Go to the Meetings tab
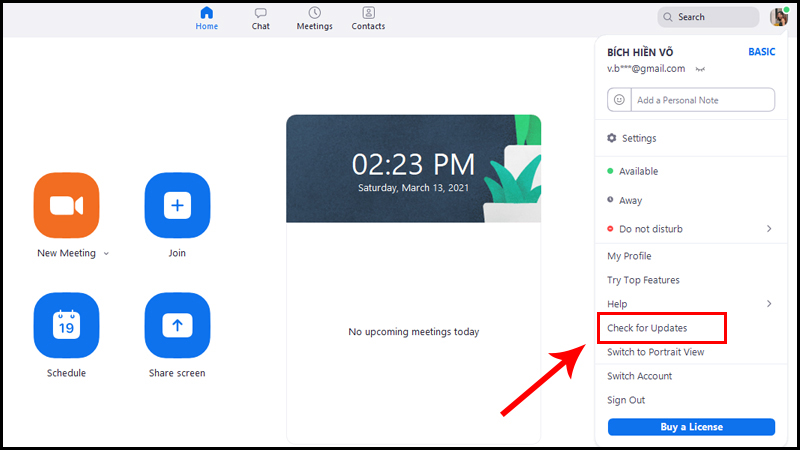This screenshot has width=800, height=450. pos(314,18)
